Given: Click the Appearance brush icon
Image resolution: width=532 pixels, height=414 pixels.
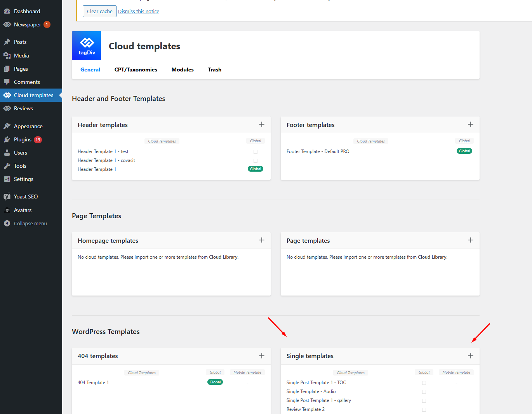Looking at the screenshot, I should click(x=7, y=126).
